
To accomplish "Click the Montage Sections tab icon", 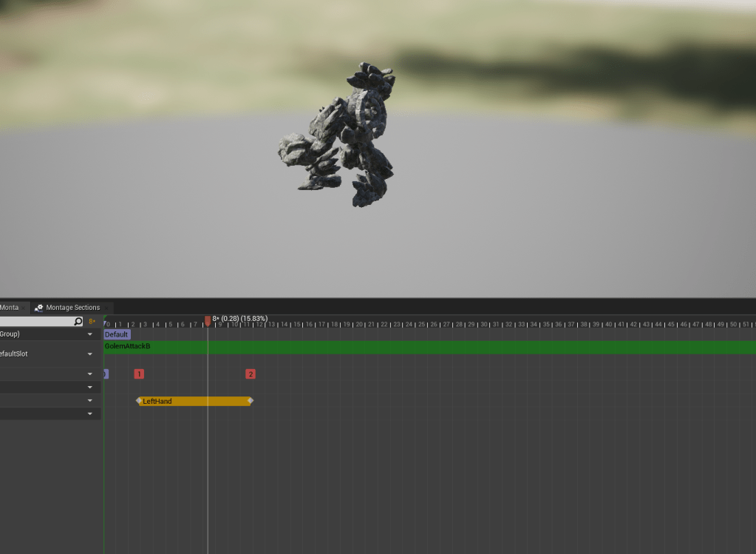I will 38,308.
